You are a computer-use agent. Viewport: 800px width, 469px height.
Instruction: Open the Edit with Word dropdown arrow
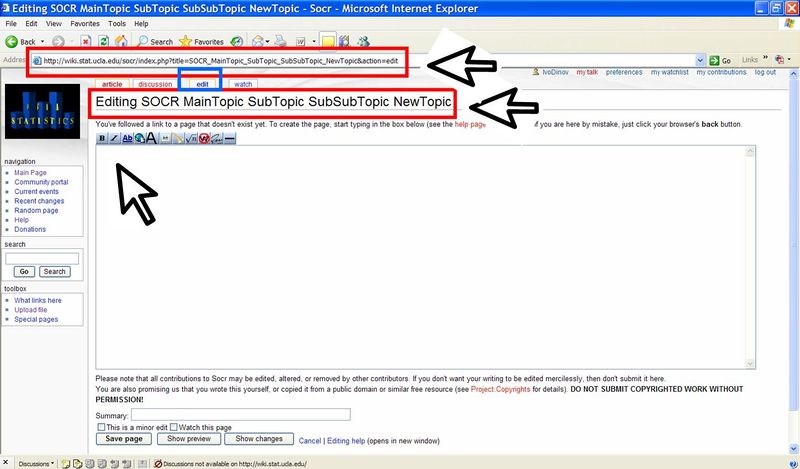(x=314, y=42)
